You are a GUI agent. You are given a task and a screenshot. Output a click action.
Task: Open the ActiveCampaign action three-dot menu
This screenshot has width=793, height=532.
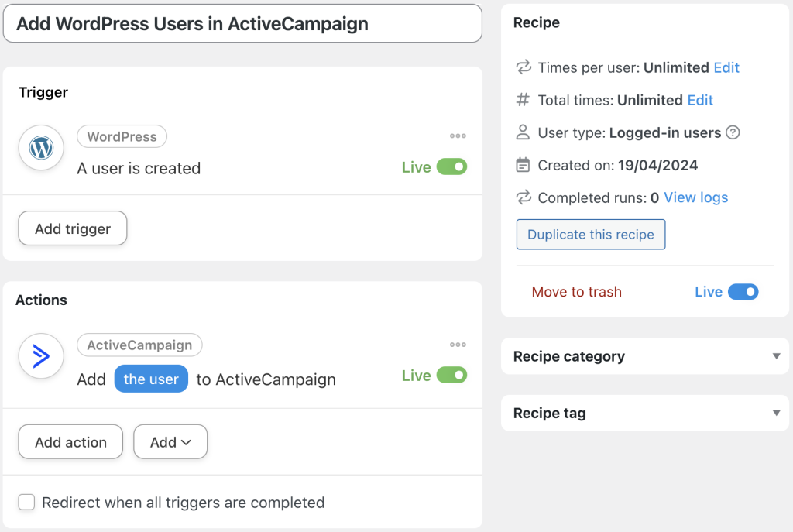pyautogui.click(x=458, y=344)
